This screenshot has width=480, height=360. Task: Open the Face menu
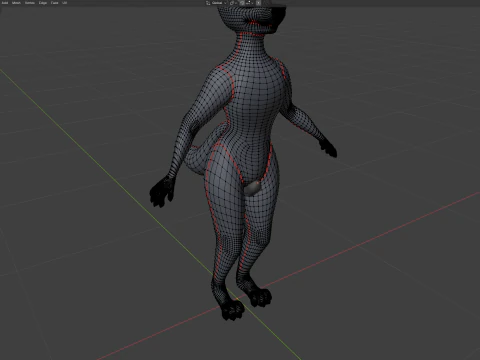coord(55,3)
